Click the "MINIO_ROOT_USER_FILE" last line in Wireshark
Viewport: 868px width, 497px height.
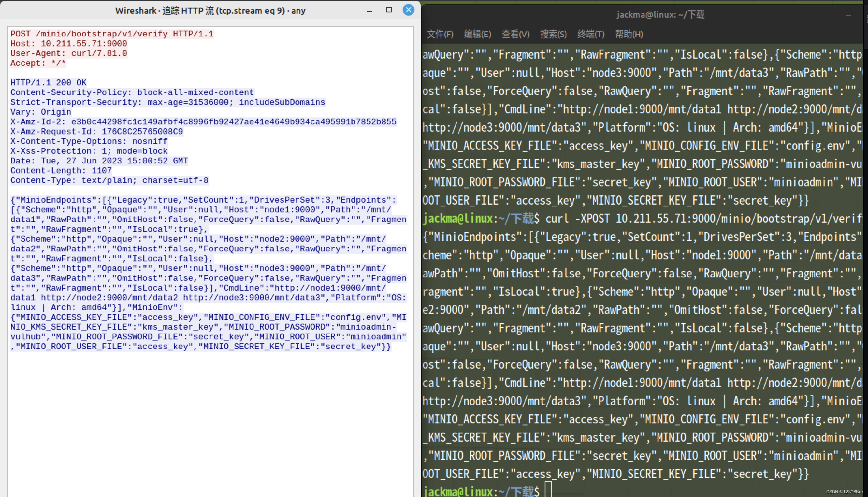(x=201, y=347)
